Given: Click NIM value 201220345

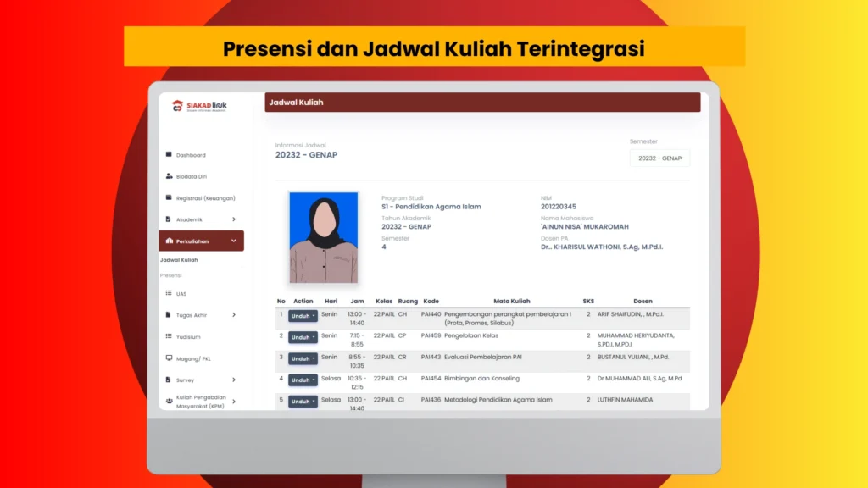Looking at the screenshot, I should point(558,207).
